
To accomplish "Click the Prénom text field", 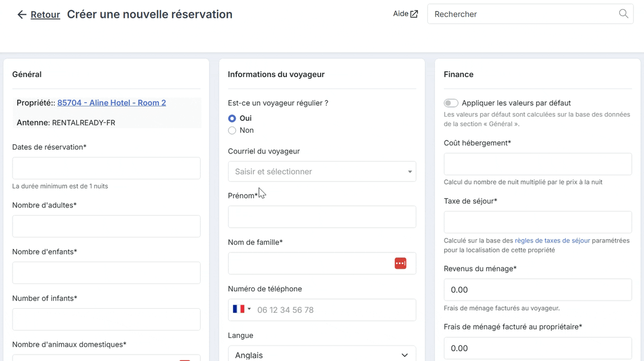I will click(x=321, y=217).
